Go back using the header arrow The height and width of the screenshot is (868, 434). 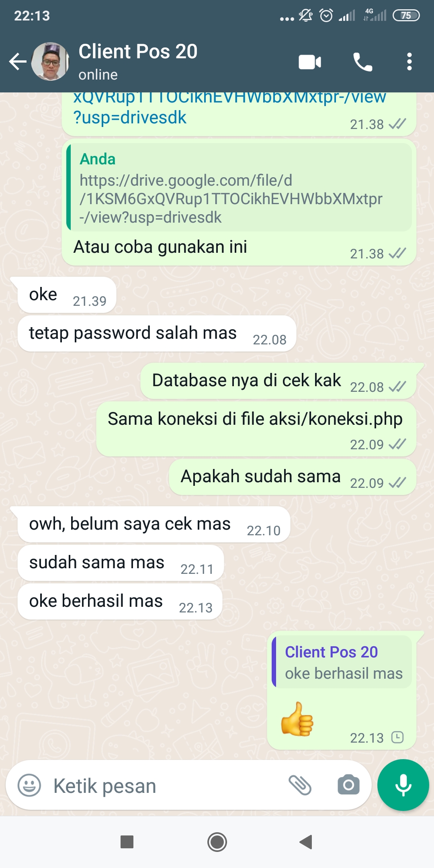(x=18, y=62)
